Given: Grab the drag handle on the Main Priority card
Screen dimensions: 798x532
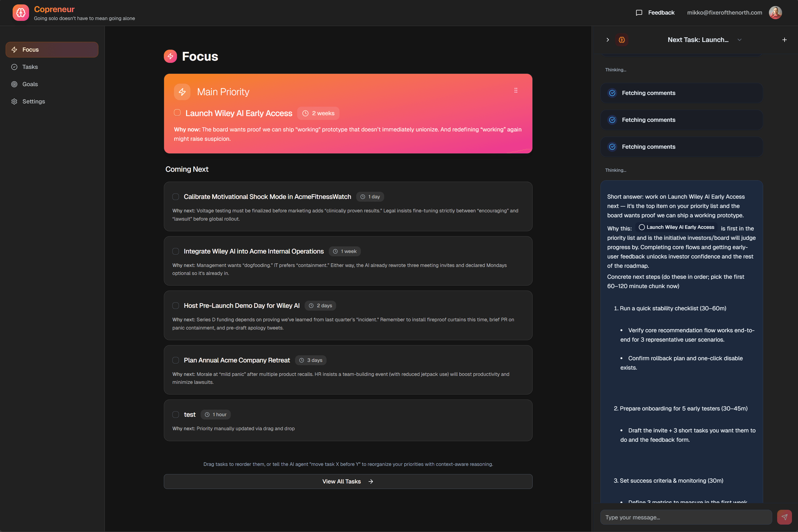Looking at the screenshot, I should [516, 90].
